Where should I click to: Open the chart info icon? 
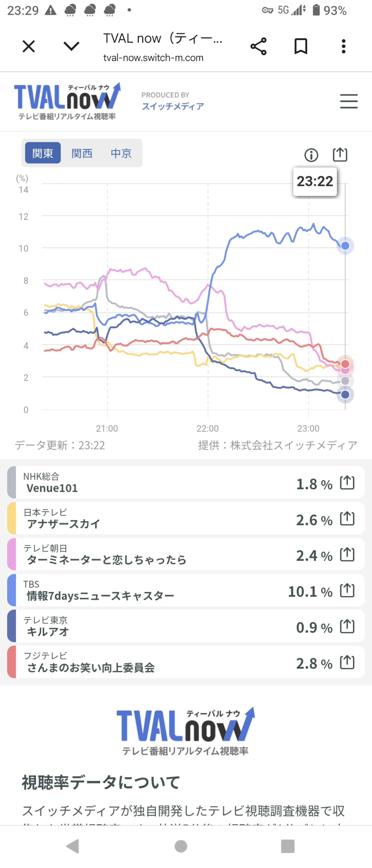(311, 155)
